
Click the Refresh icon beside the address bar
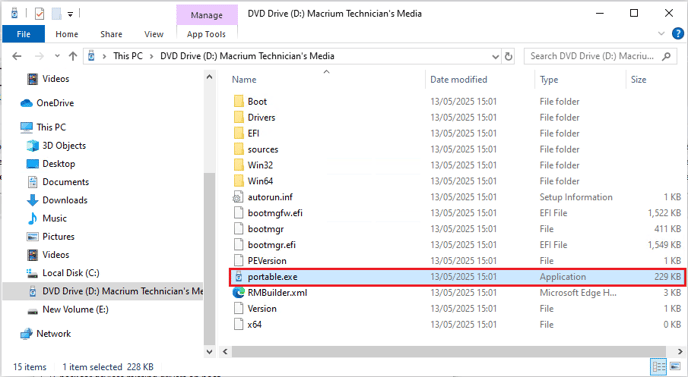pos(508,56)
